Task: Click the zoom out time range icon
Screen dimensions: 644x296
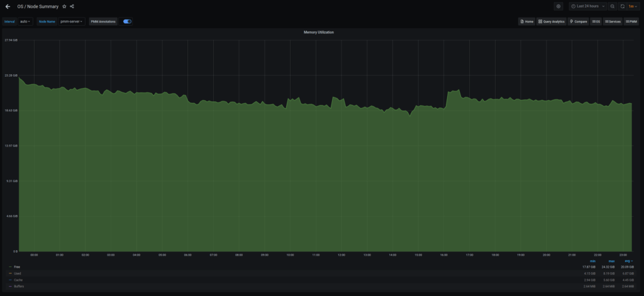Action: tap(613, 6)
